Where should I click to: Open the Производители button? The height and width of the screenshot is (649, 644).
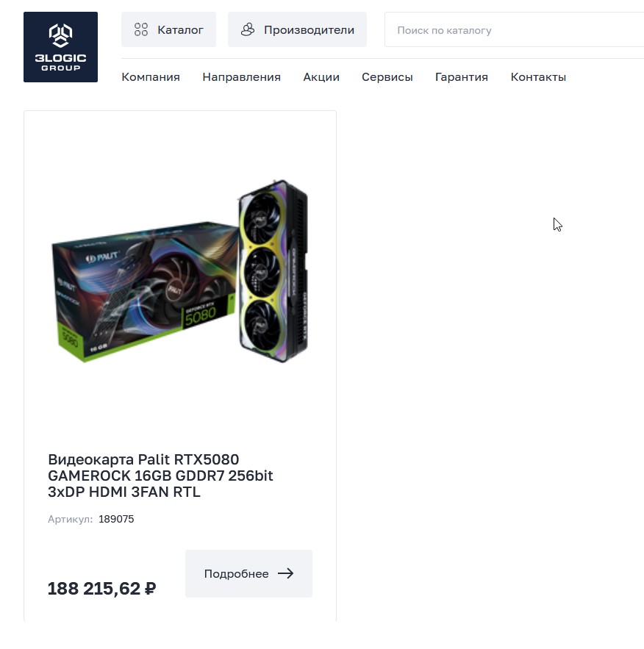297,29
